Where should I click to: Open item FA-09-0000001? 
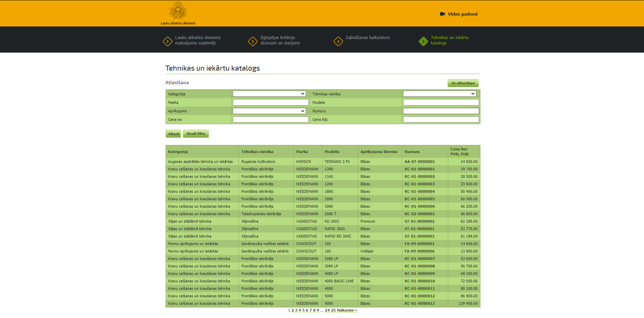(419, 244)
